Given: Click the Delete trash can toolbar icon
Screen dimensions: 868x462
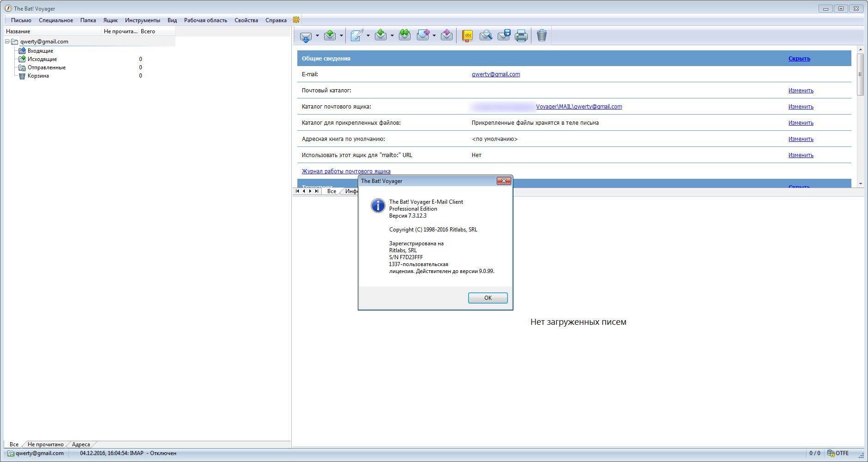Looking at the screenshot, I should coord(542,35).
